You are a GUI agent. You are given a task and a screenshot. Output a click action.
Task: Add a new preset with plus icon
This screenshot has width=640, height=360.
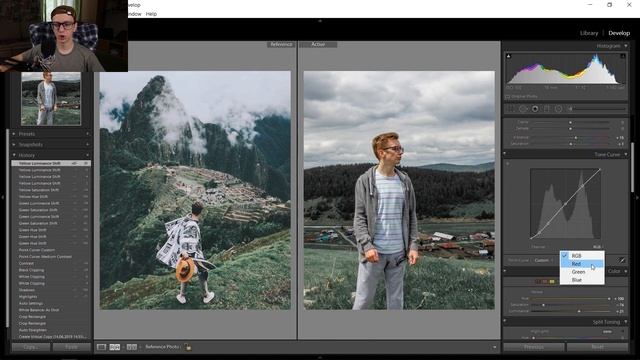click(x=87, y=134)
